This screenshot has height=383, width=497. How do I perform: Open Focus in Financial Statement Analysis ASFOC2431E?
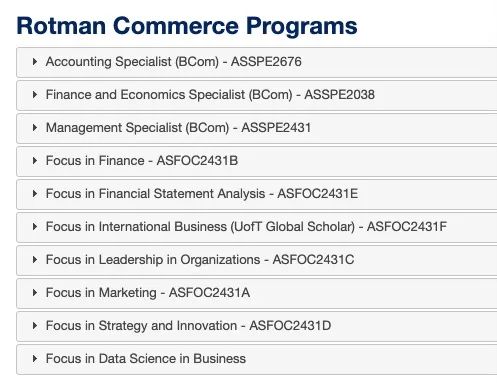[202, 194]
